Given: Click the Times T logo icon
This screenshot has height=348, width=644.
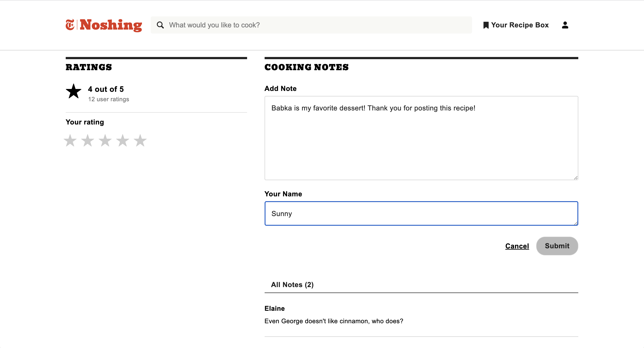Looking at the screenshot, I should (70, 25).
